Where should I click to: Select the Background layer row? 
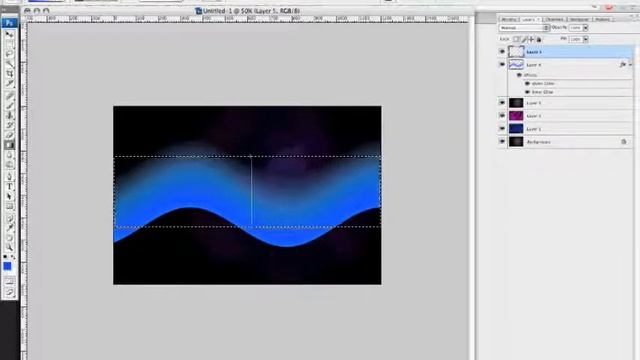pos(565,142)
